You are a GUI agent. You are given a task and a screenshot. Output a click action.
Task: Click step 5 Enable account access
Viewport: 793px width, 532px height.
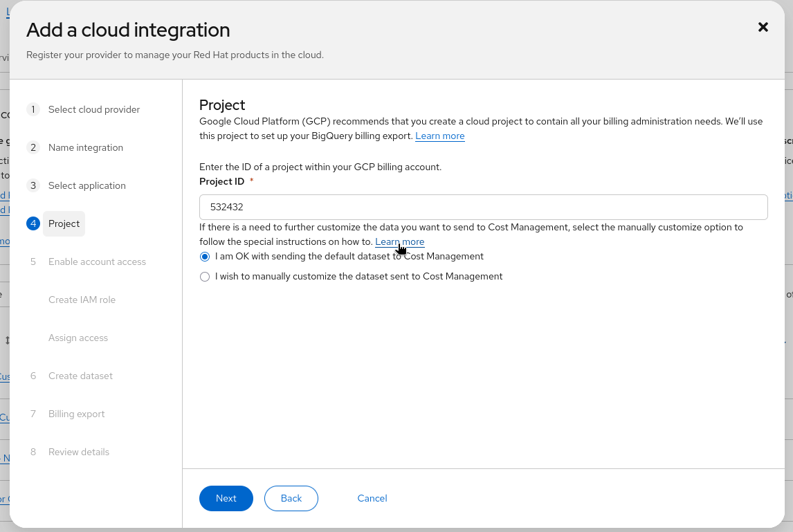click(x=97, y=262)
